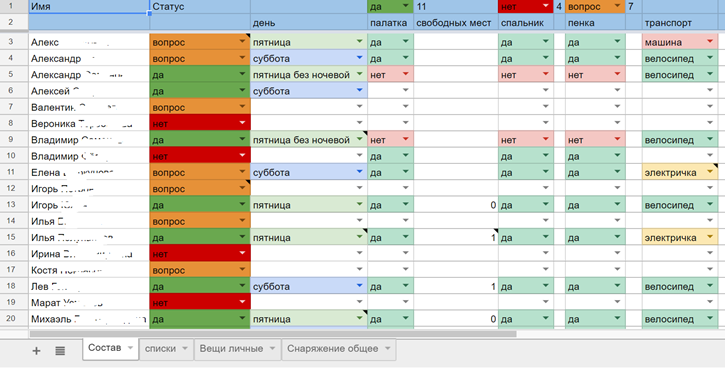
Task: Select row 13 header number
Action: pyautogui.click(x=11, y=204)
